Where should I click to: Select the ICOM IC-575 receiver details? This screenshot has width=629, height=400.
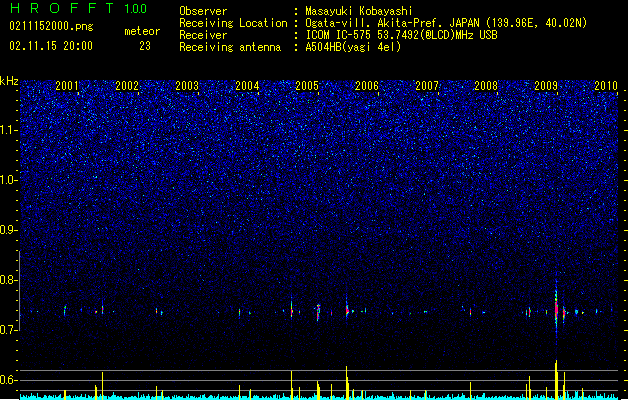click(x=401, y=35)
